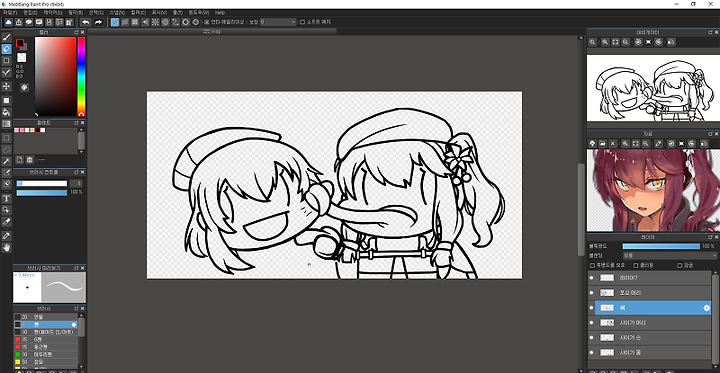
Task: Click the Navigator preview thumbnail
Action: point(653,88)
